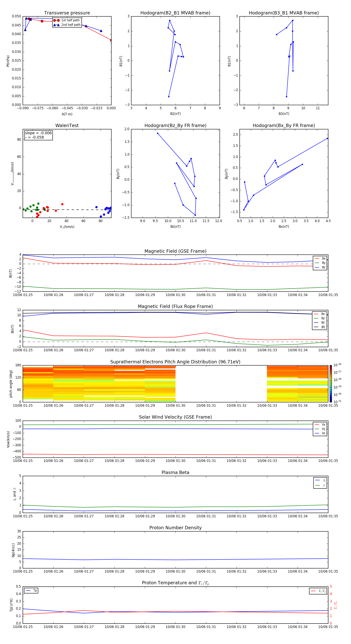
Task: Click the 'Pt(nPa)' y-axis label
Action: [x=8, y=61]
